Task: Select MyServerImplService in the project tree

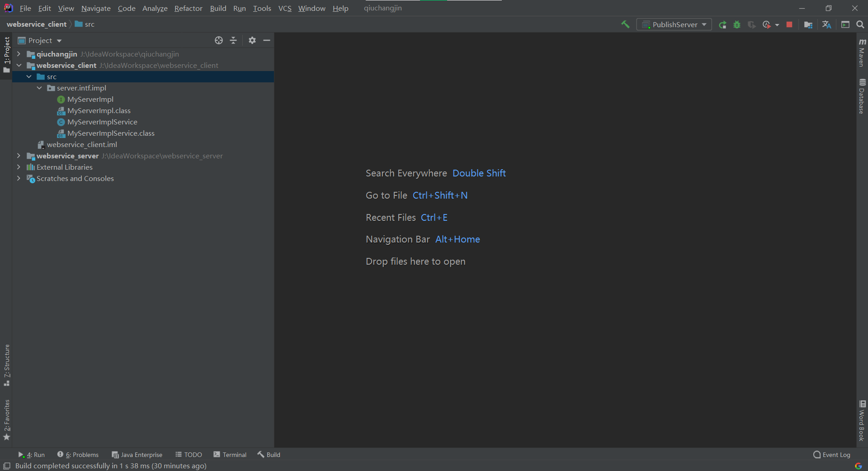Action: [x=102, y=122]
